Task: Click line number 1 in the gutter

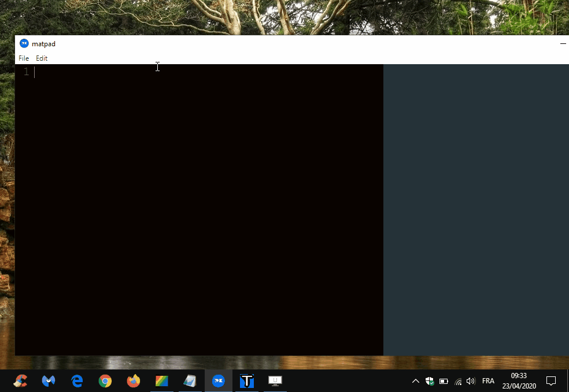Action: tap(26, 72)
